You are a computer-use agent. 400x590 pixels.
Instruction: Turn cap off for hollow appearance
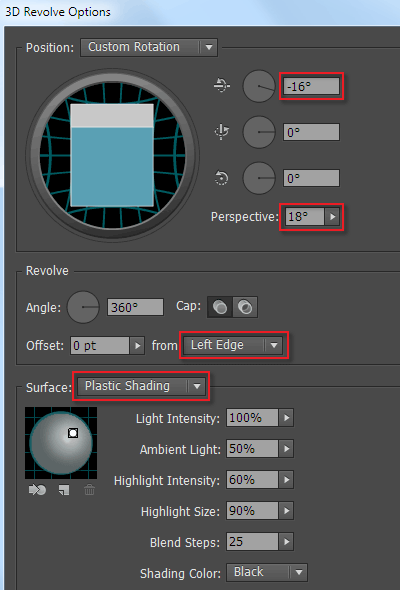point(245,307)
